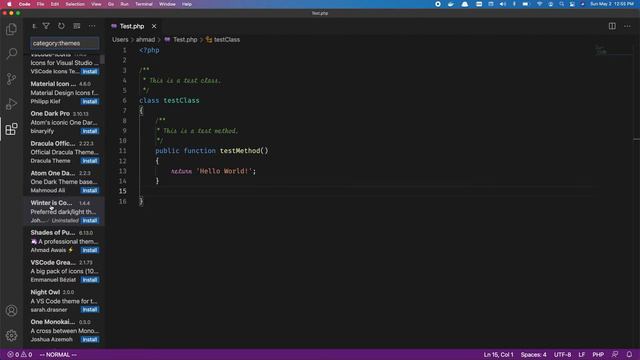Install Winter is Coming theme
640x360 pixels.
pos(89,220)
